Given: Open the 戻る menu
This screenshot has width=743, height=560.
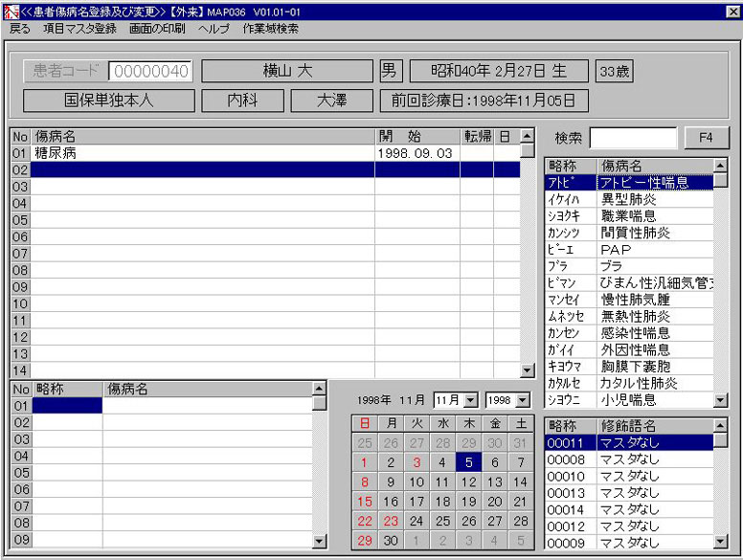Looking at the screenshot, I should pos(19,29).
